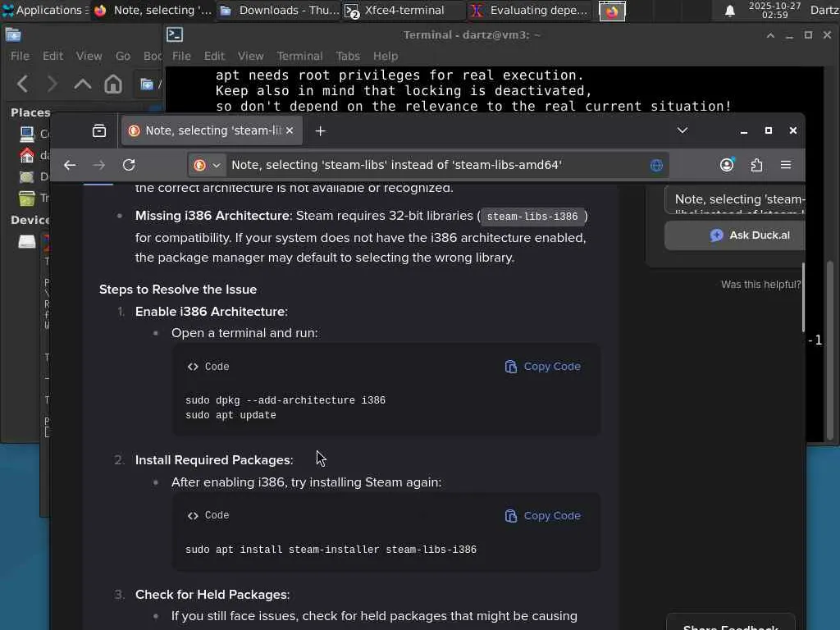Click the Share Feedback button
The image size is (840, 630).
pyautogui.click(x=731, y=624)
